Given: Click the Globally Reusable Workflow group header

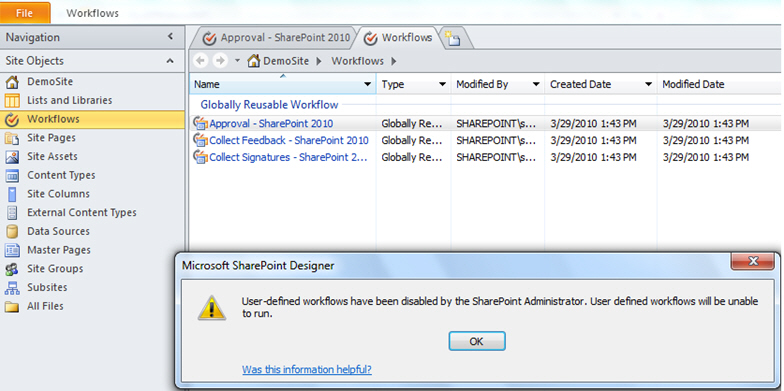Looking at the screenshot, I should (x=270, y=105).
